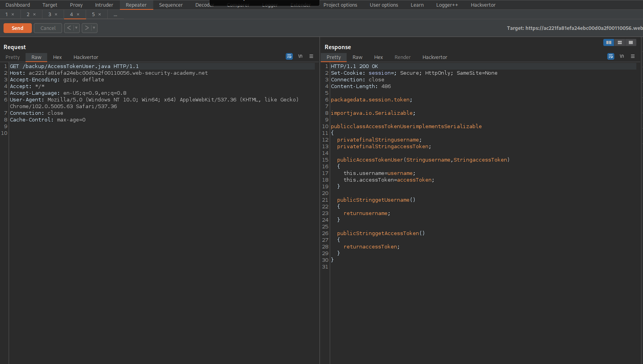
Task: Click publicclassAccessTokenUser line in response
Action: click(x=406, y=127)
